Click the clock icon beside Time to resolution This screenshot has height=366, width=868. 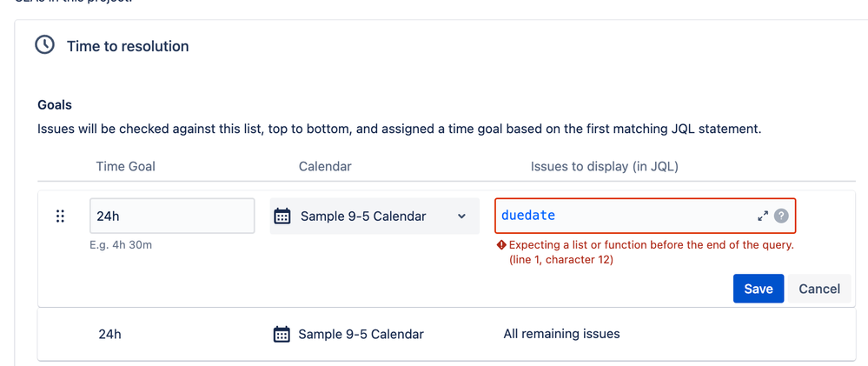click(45, 45)
